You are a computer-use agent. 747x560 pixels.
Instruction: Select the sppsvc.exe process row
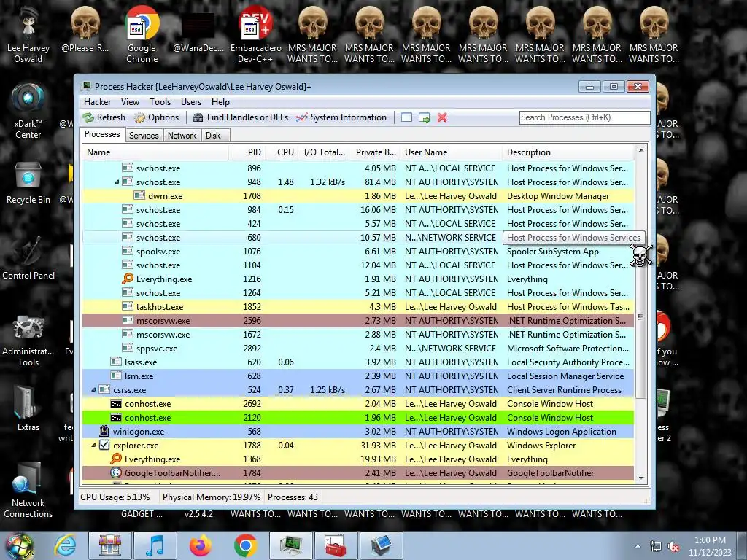pos(358,349)
